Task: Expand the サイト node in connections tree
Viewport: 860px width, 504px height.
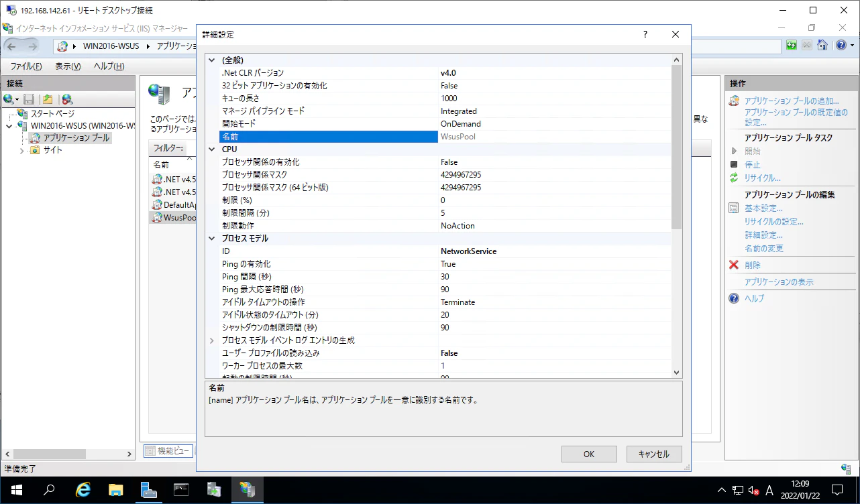Action: tap(22, 150)
